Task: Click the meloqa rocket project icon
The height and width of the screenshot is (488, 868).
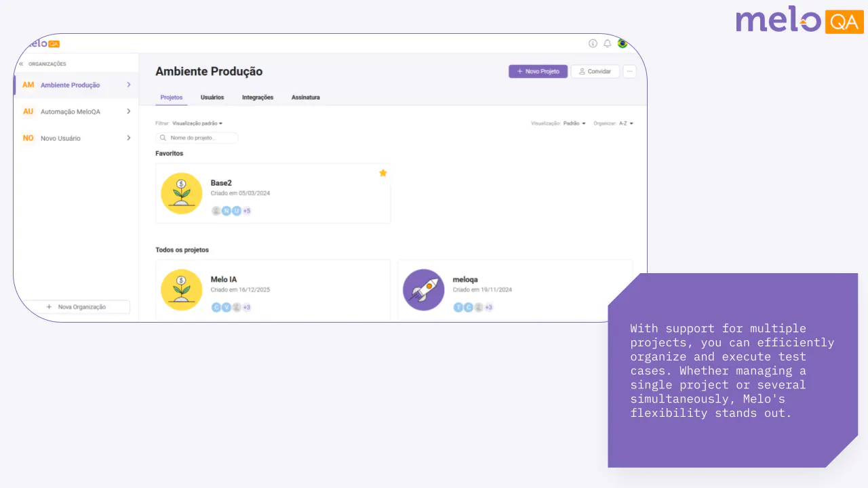Action: tap(424, 290)
